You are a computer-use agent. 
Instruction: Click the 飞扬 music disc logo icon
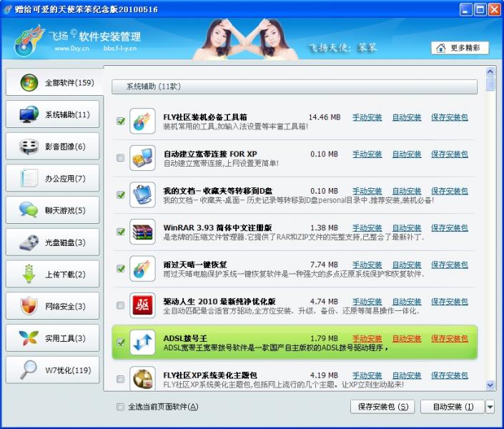pyautogui.click(x=29, y=40)
